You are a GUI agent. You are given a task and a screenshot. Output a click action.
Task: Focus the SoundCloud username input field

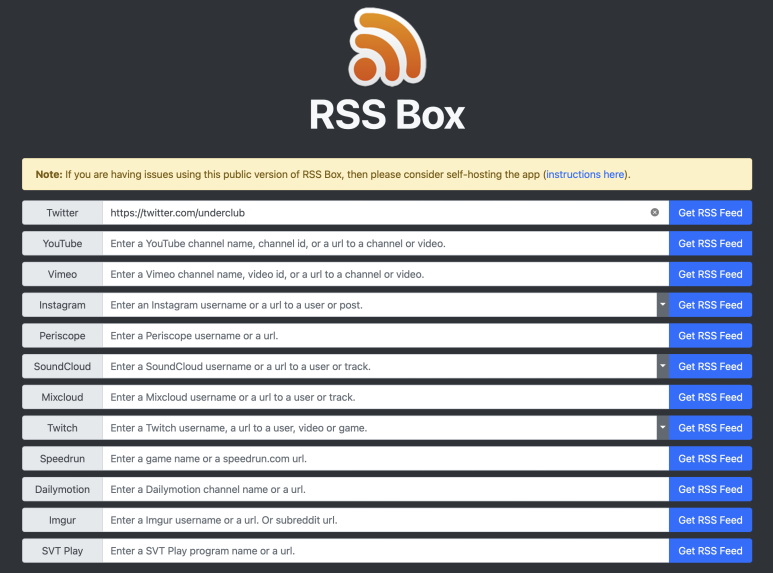(380, 366)
